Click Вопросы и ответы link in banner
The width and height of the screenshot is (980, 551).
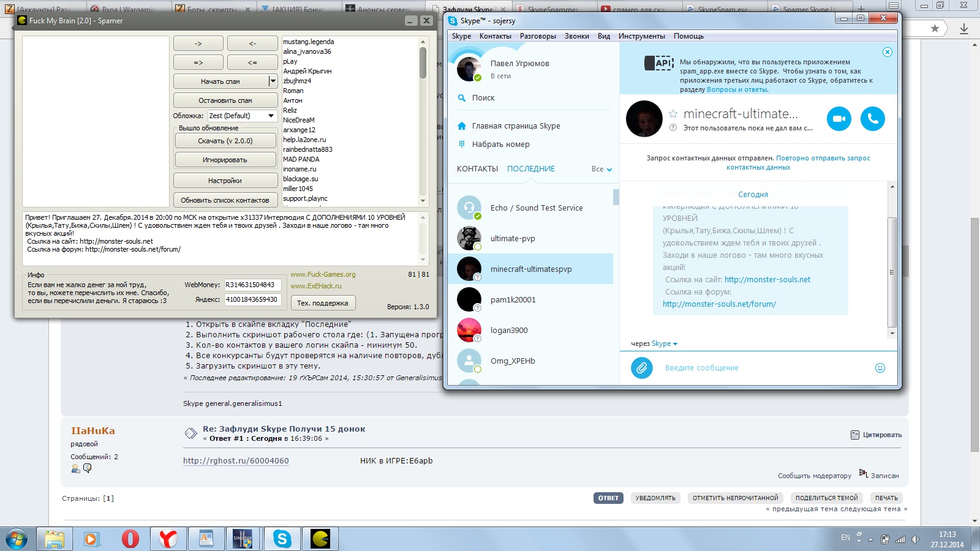[x=737, y=89]
